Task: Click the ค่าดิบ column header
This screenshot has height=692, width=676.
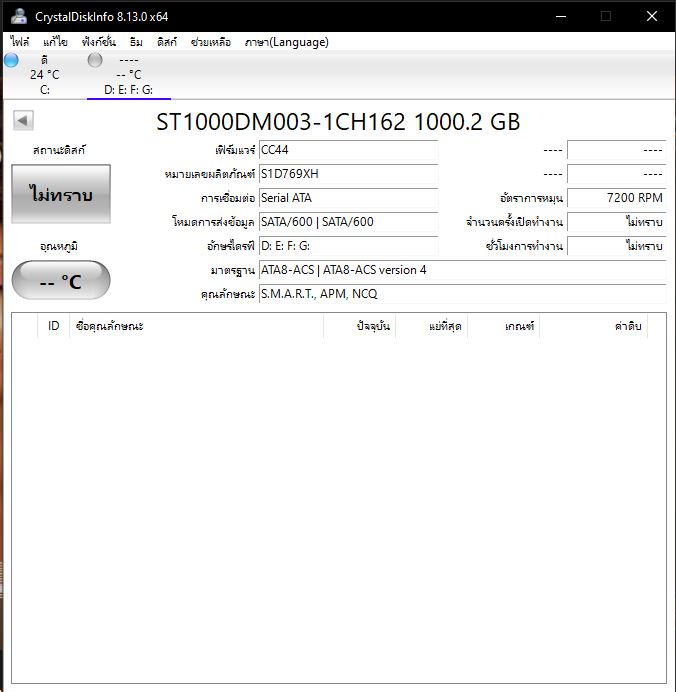Action: (593, 326)
